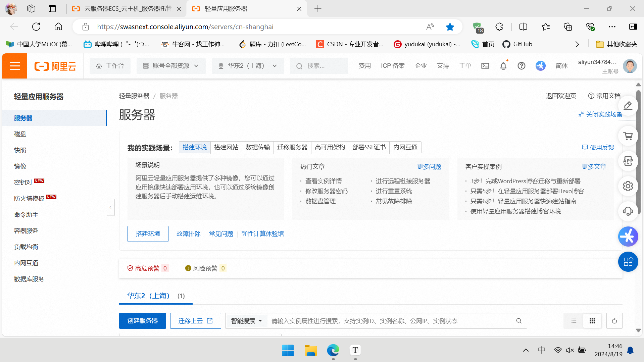Refresh the server list
The image size is (644, 362).
tap(614, 321)
